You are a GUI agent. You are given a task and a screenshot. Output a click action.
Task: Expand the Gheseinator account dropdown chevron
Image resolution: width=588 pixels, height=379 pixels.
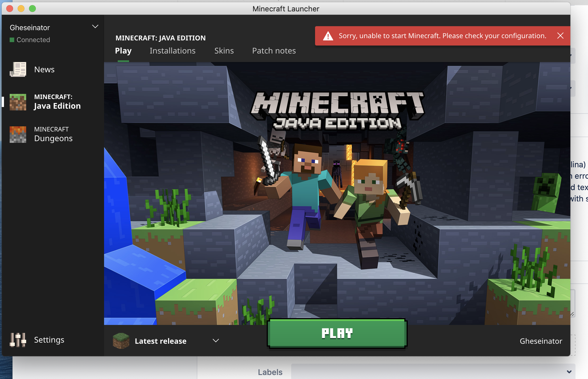click(95, 27)
